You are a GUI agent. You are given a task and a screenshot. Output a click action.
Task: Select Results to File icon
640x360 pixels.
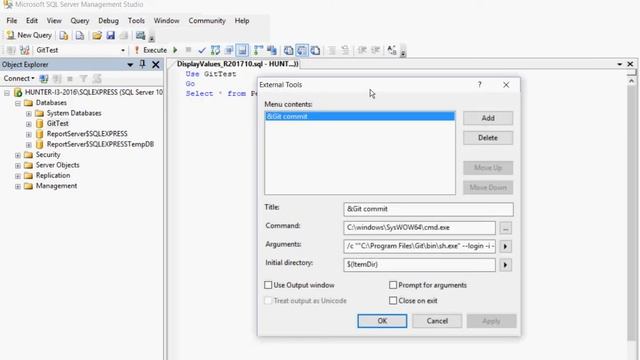click(315, 50)
